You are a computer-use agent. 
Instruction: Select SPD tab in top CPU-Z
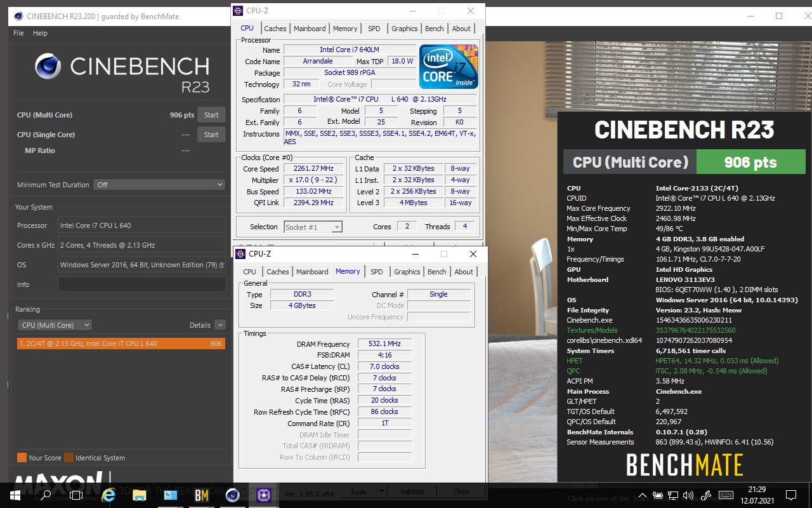click(x=374, y=29)
